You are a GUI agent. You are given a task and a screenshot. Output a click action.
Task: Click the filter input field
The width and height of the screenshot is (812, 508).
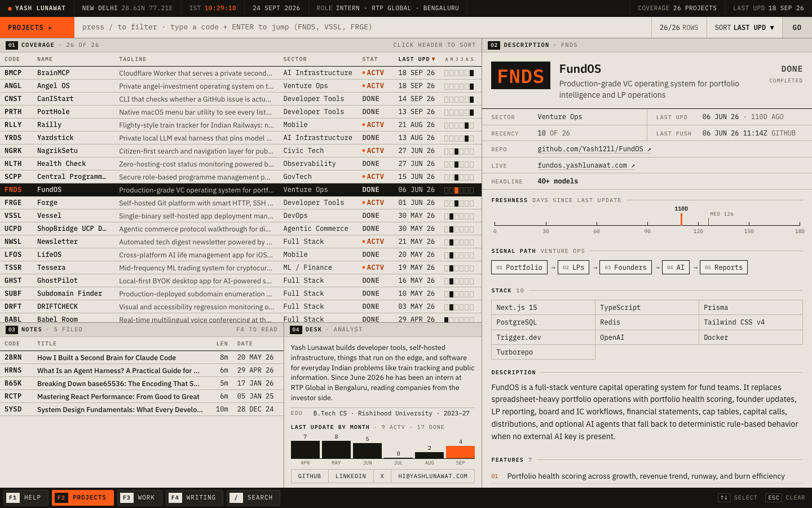363,27
